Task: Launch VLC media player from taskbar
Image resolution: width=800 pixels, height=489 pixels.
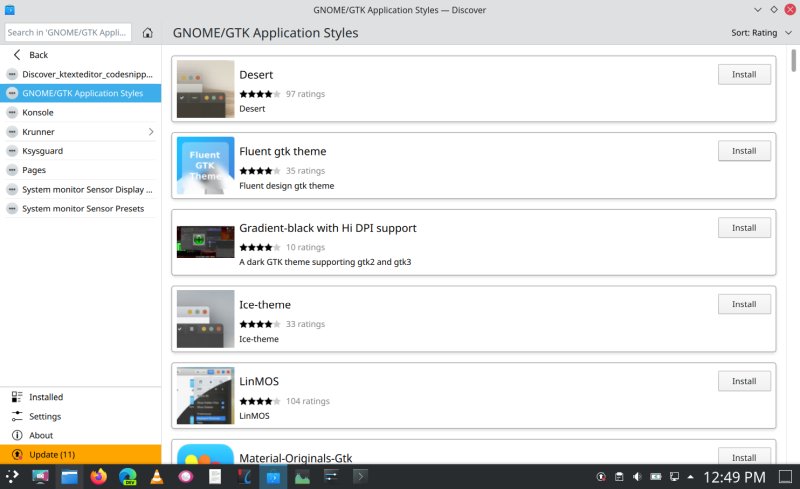Action: pyautogui.click(x=157, y=477)
